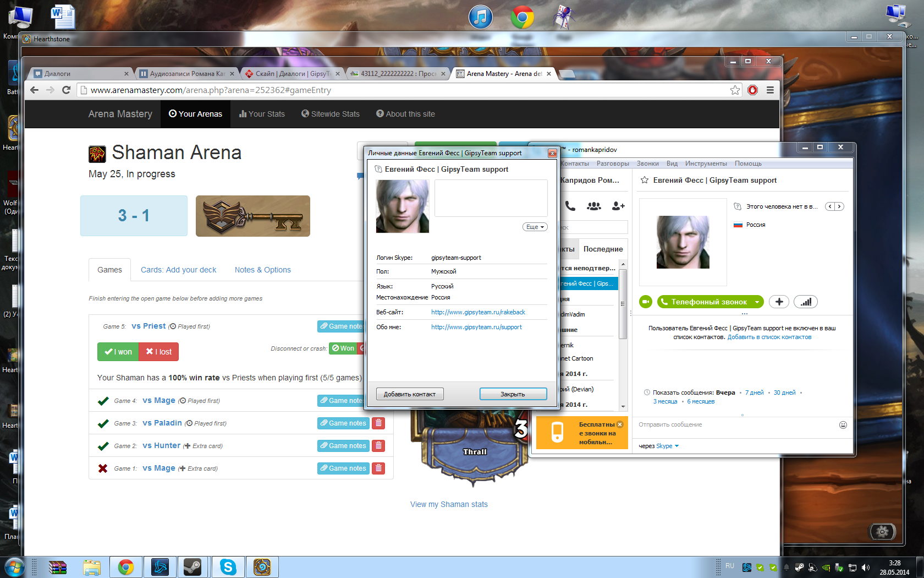Open Hearthstone from the taskbar
This screenshot has height=578, width=924.
(262, 567)
